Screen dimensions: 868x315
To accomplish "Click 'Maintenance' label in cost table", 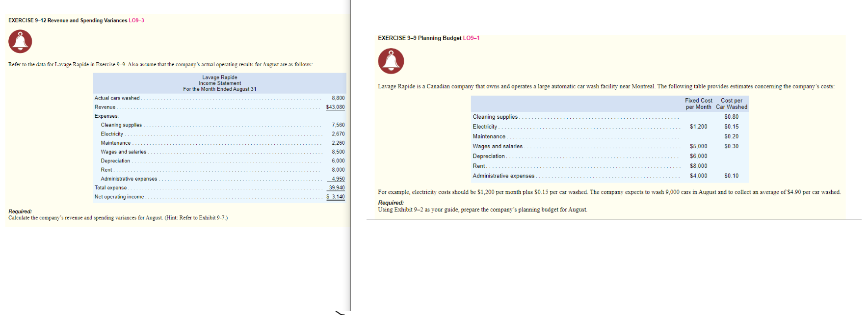I will click(x=489, y=136).
